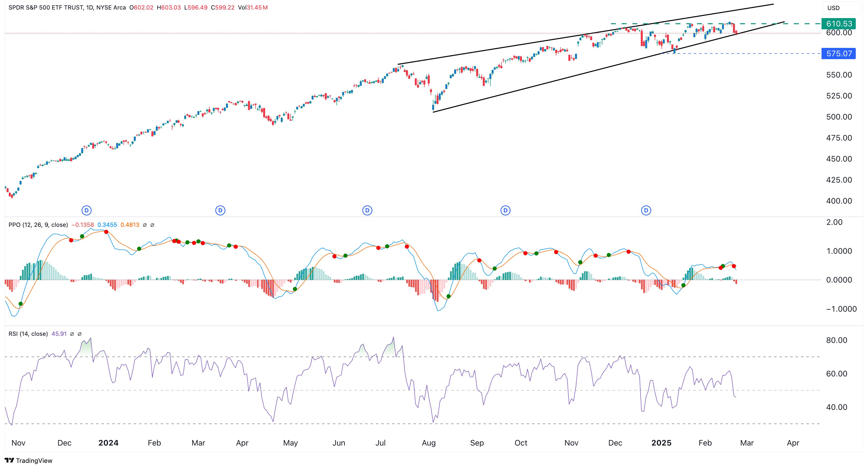Image resolution: width=868 pixels, height=469 pixels.
Task: Click the 550.00 price axis label
Action: [x=839, y=75]
